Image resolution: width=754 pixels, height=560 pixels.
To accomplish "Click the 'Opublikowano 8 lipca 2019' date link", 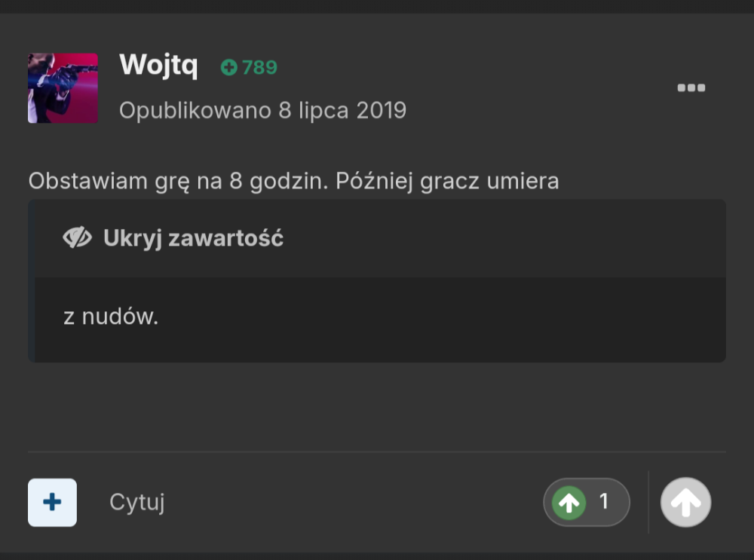I will 262,110.
